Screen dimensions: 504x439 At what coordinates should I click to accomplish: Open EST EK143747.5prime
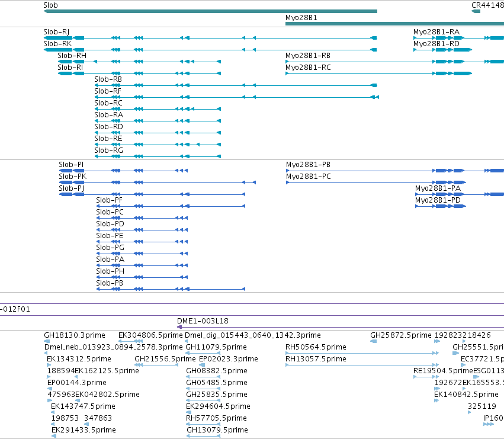83,407
